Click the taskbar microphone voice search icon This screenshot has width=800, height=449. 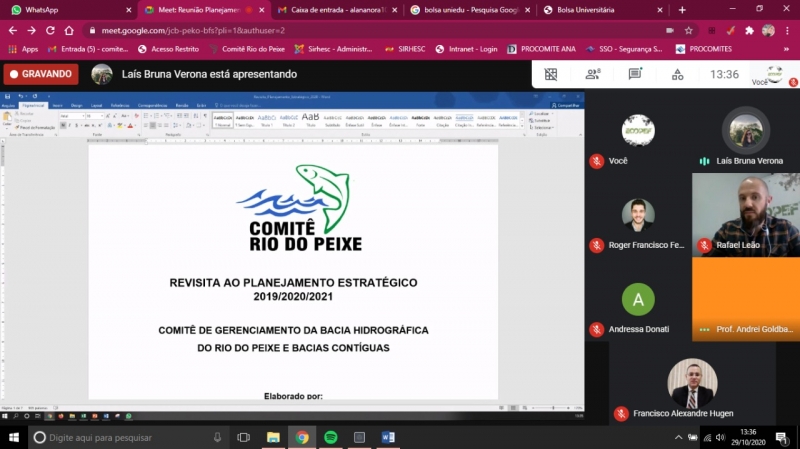point(217,437)
